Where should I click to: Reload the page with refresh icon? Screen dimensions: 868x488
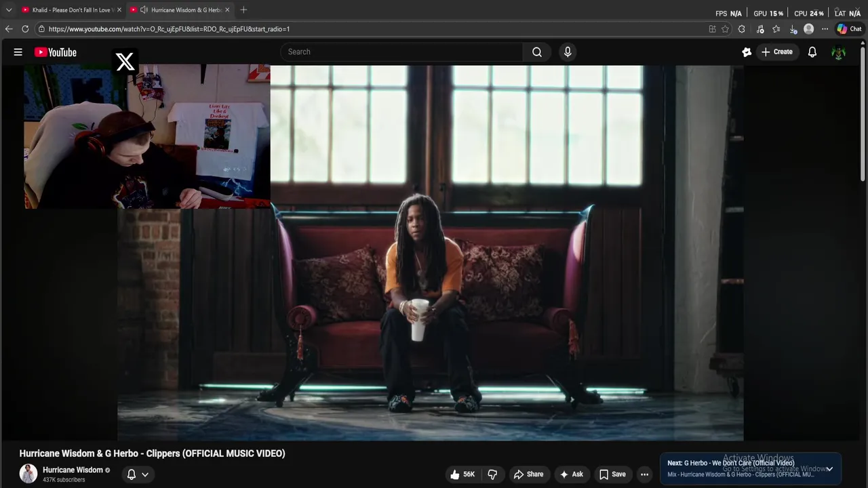(x=25, y=29)
